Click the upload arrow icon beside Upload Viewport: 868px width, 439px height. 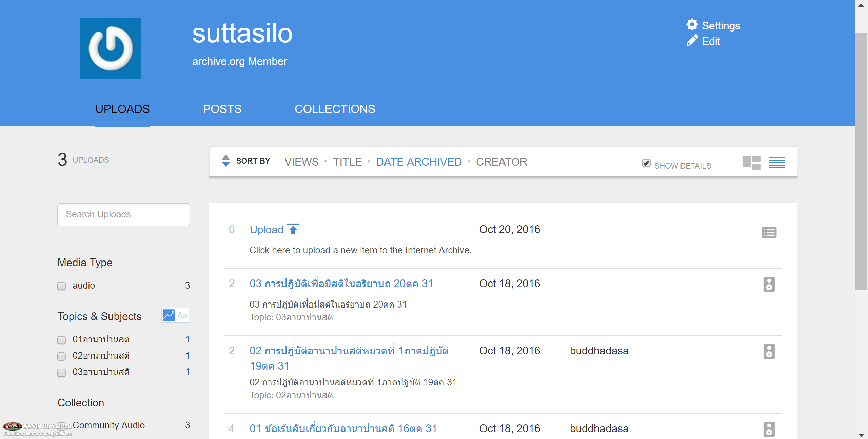[293, 229]
